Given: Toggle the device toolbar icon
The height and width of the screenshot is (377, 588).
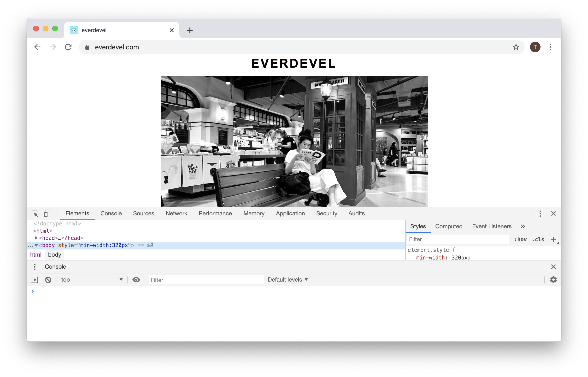Looking at the screenshot, I should (x=47, y=213).
